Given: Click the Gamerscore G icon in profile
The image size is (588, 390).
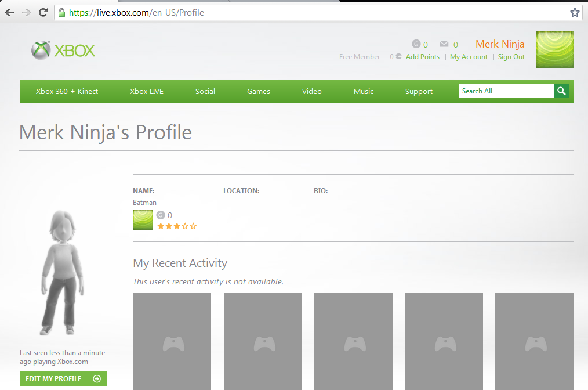Looking at the screenshot, I should pyautogui.click(x=161, y=215).
